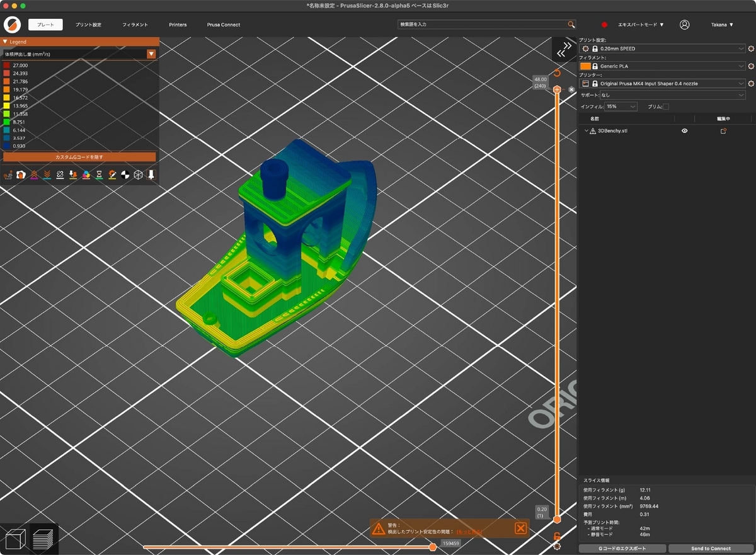Click the red mode indicator dot
756x555 pixels.
pyautogui.click(x=604, y=25)
